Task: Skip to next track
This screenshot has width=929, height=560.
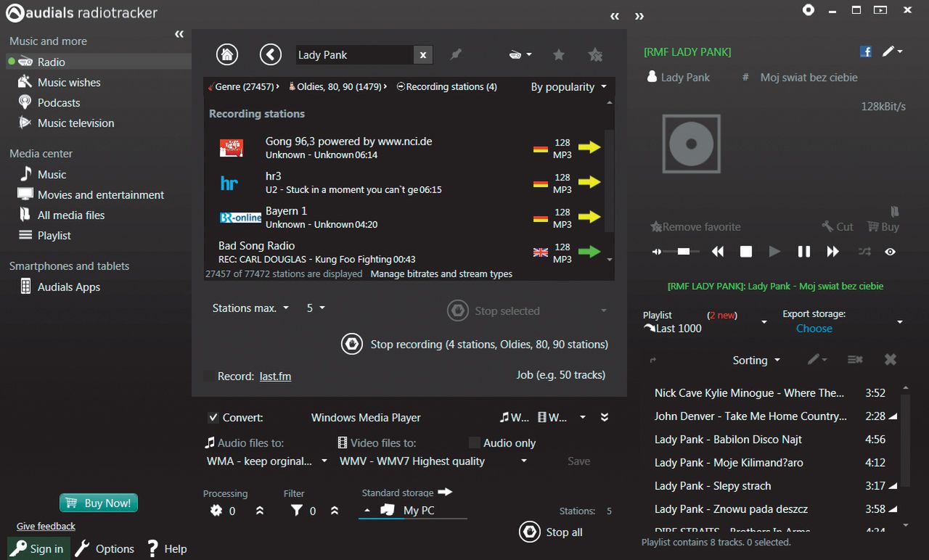Action: tap(832, 251)
